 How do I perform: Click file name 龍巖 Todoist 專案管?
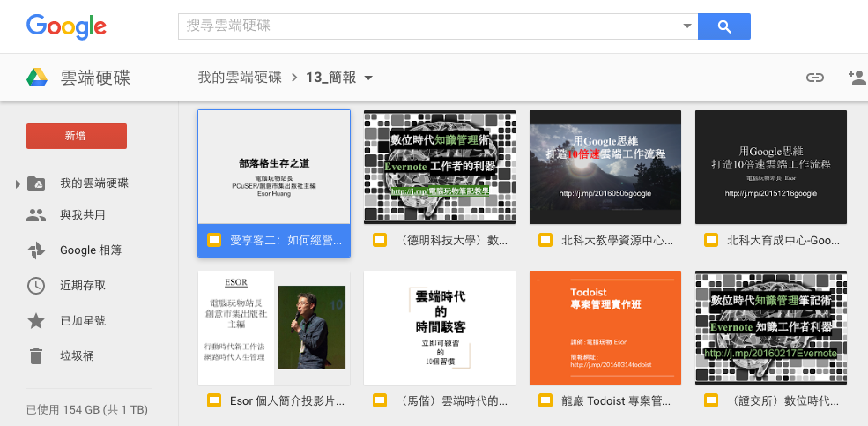coord(617,400)
